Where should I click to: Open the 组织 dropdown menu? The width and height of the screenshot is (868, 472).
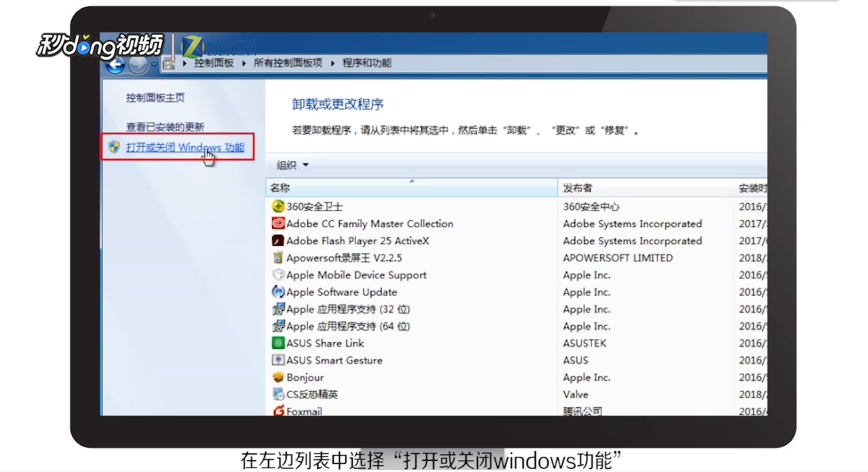(292, 165)
